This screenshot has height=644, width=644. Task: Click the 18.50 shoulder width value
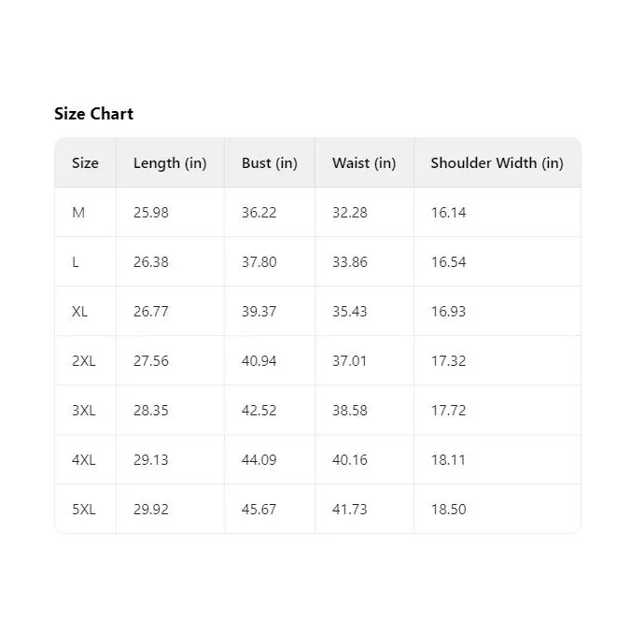pyautogui.click(x=449, y=510)
